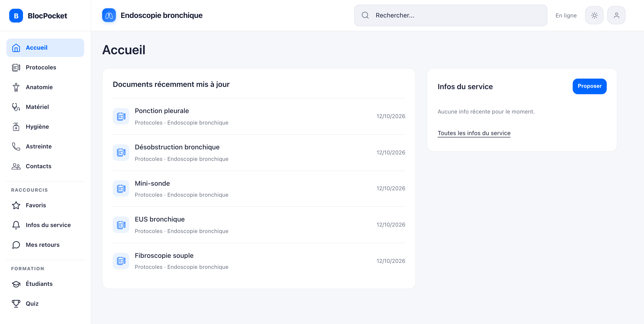This screenshot has width=644, height=324.
Task: Open Hygiène label in sidebar
Action: click(37, 127)
